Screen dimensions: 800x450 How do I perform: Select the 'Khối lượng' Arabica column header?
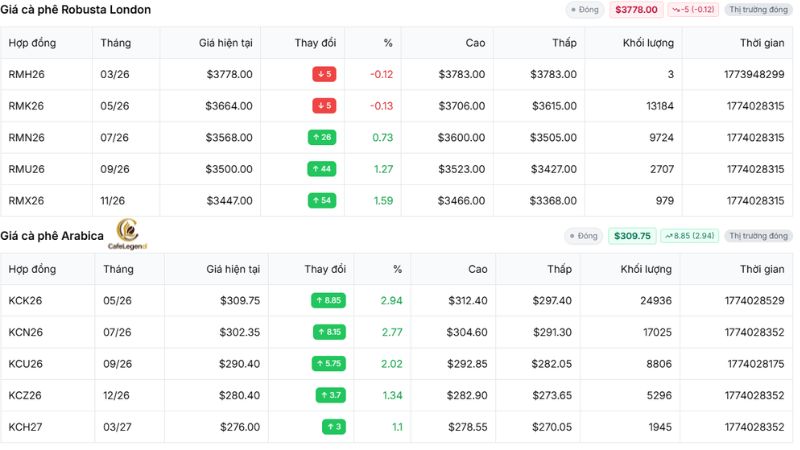[x=646, y=269]
